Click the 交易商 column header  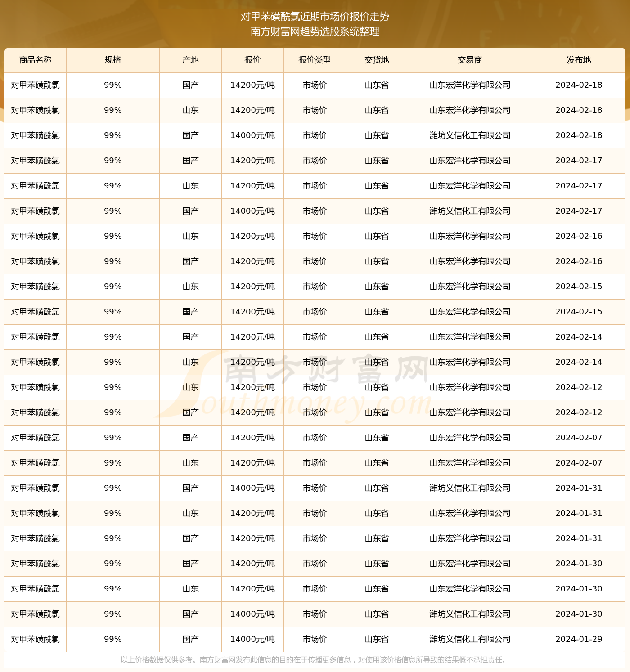click(x=470, y=60)
